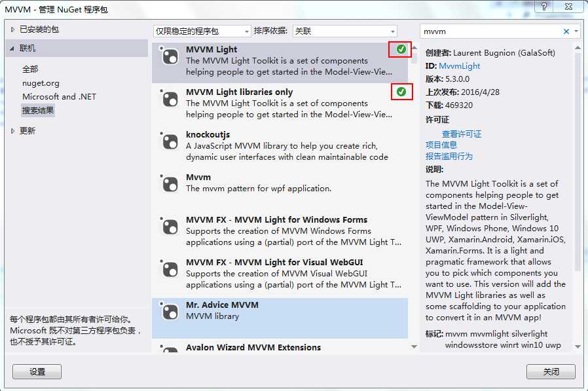Select Microsoft and .NET source

59,97
